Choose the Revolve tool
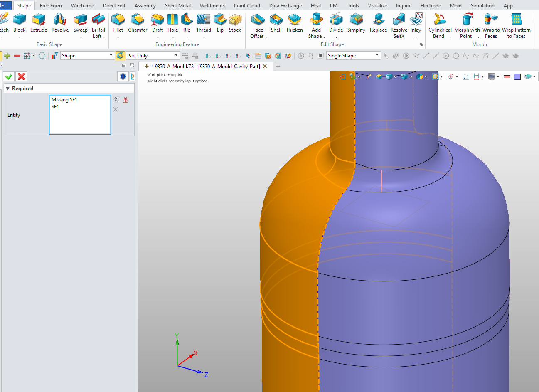Screen dimensions: 539x392 pyautogui.click(x=60, y=23)
